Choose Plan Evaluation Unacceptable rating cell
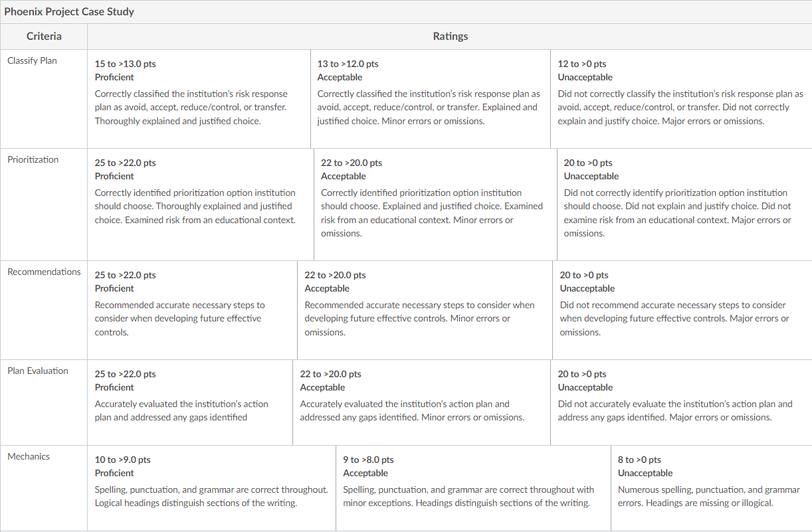 click(681, 402)
